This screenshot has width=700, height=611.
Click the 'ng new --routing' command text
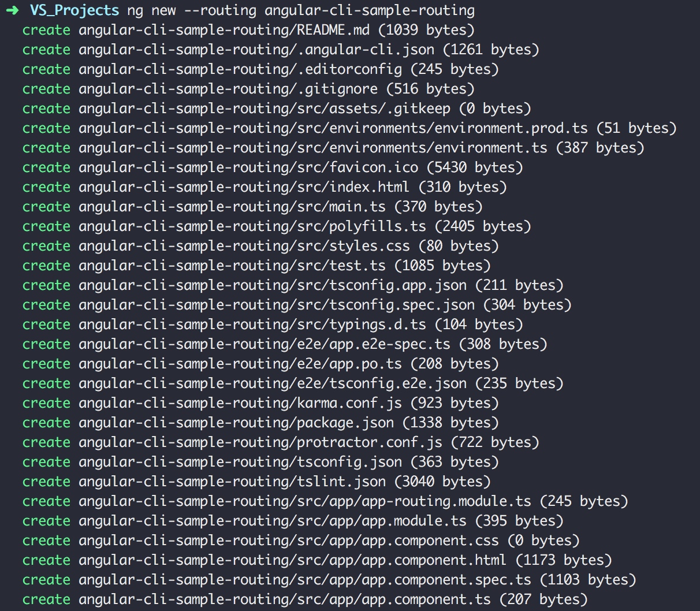pyautogui.click(x=193, y=10)
